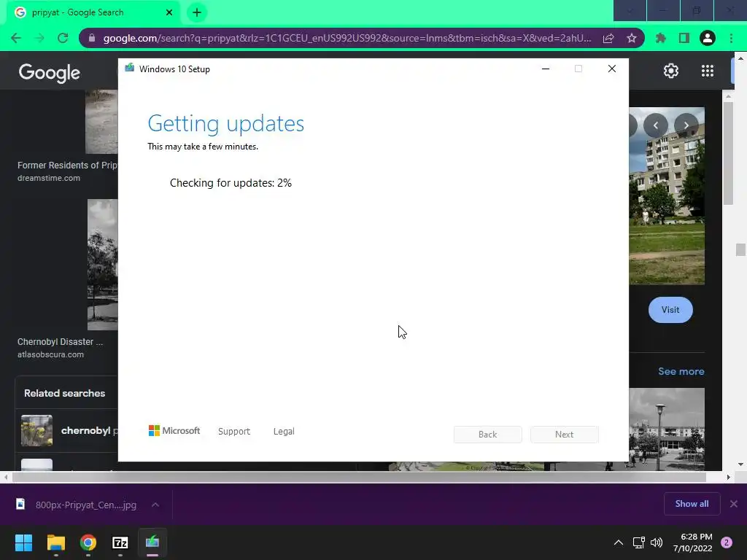The width and height of the screenshot is (747, 560).
Task: Click the horizontal scrollbar at page bottom
Action: pos(359,477)
